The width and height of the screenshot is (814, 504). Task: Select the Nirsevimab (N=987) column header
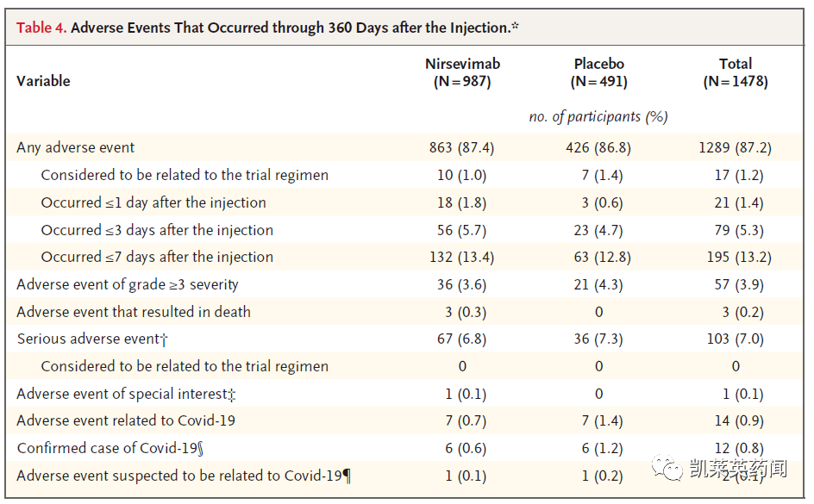pyautogui.click(x=462, y=73)
